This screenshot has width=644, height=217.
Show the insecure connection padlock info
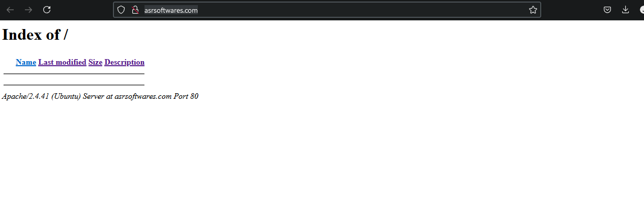click(x=135, y=10)
